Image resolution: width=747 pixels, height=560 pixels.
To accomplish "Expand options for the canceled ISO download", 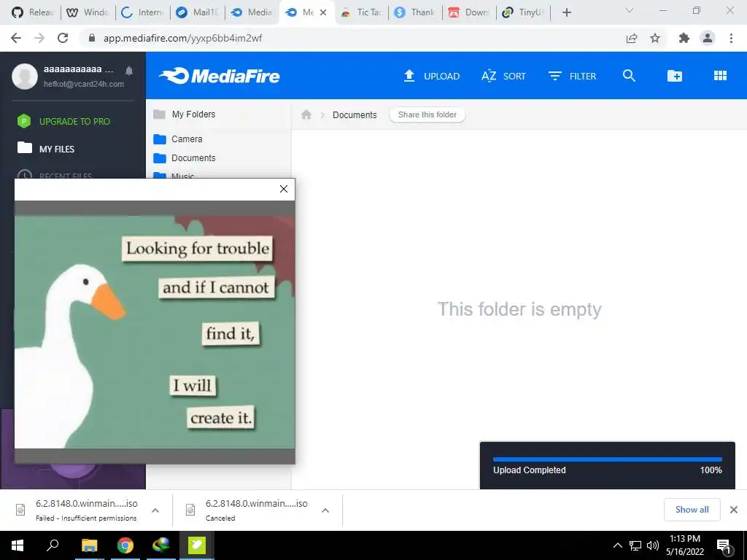I will (x=325, y=510).
